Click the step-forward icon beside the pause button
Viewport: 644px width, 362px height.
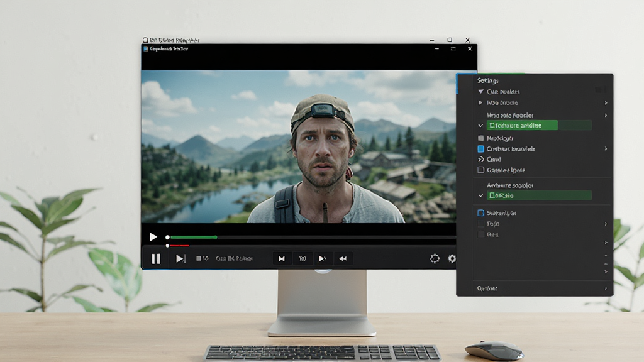(180, 258)
